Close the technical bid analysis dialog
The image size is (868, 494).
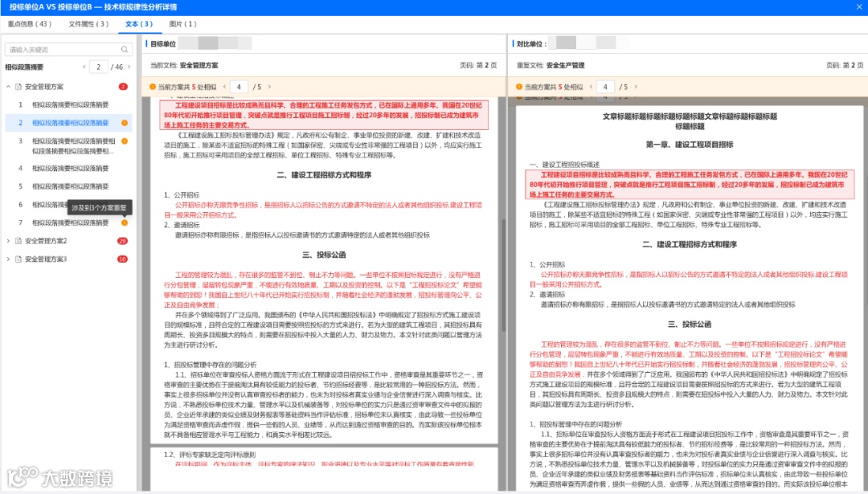860,7
